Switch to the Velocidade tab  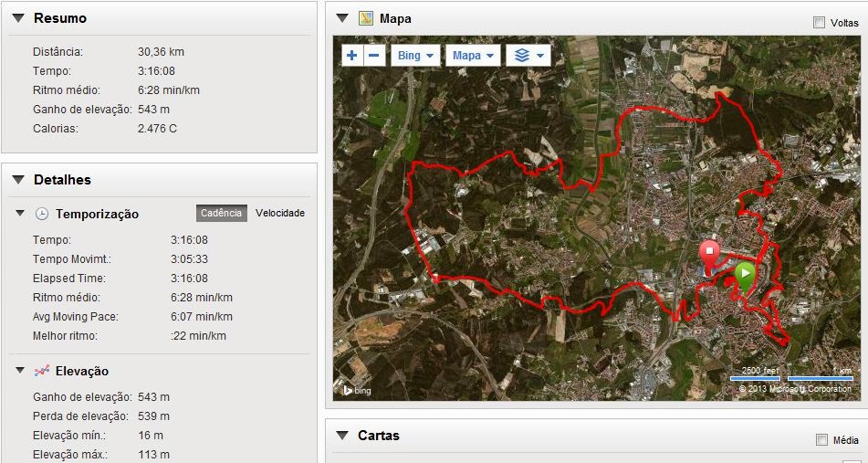click(x=280, y=213)
